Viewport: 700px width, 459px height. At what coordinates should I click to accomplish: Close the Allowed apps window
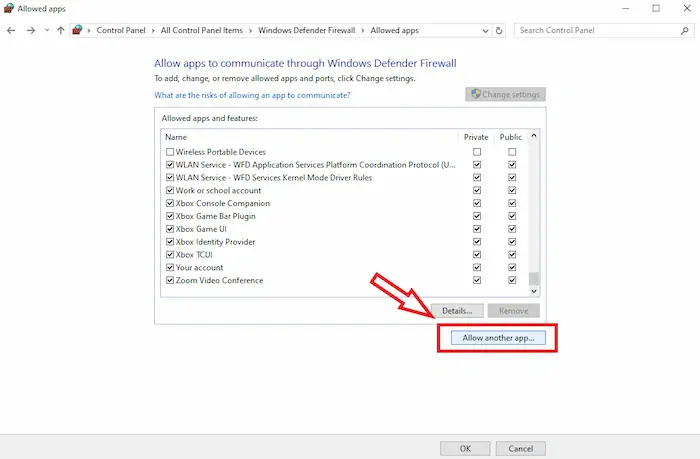(687, 8)
